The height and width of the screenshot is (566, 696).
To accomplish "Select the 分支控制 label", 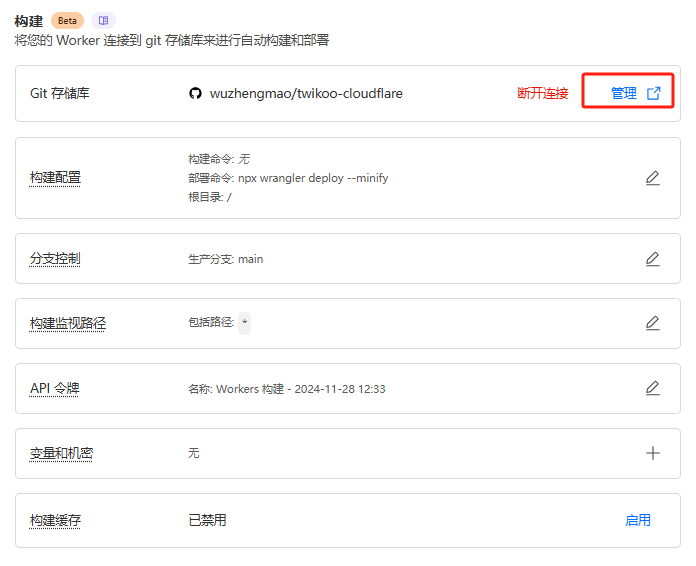I will coord(55,259).
